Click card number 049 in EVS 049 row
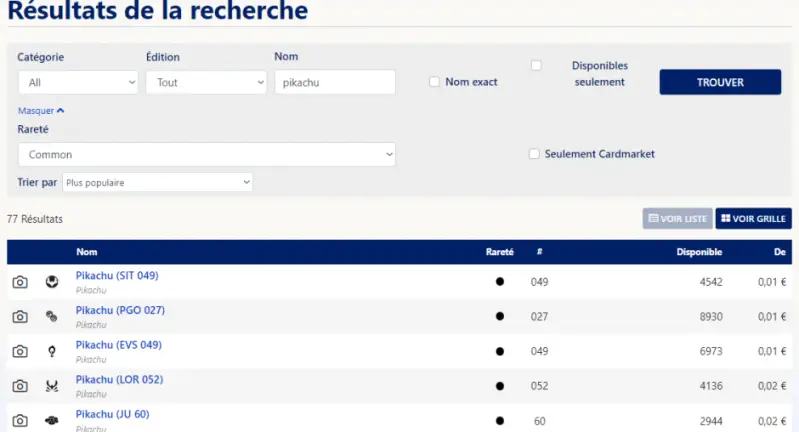 pyautogui.click(x=540, y=351)
